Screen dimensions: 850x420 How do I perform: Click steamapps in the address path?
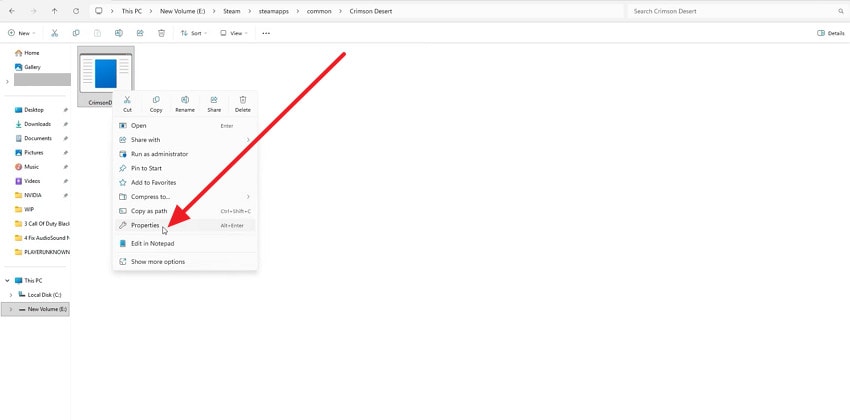(x=274, y=11)
